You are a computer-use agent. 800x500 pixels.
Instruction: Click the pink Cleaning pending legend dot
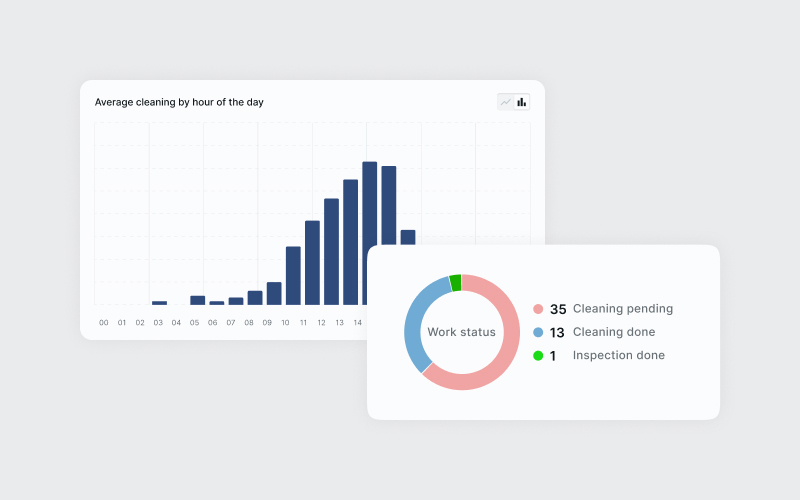coord(538,309)
